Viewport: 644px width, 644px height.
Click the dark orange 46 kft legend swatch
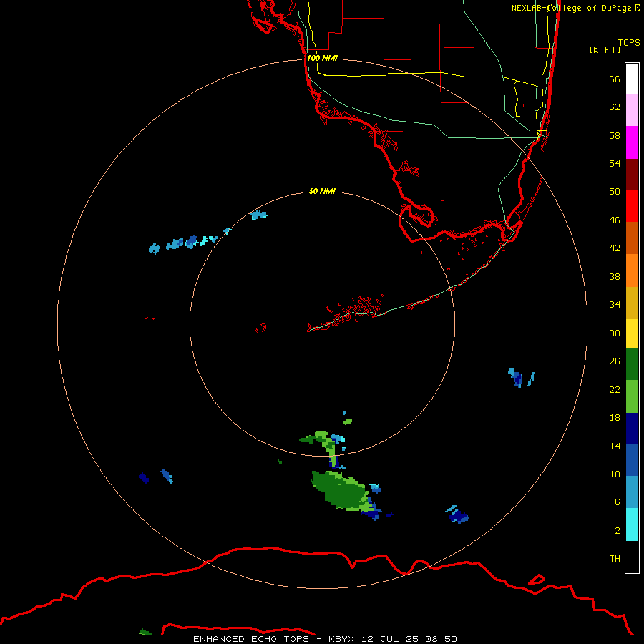coord(632,238)
